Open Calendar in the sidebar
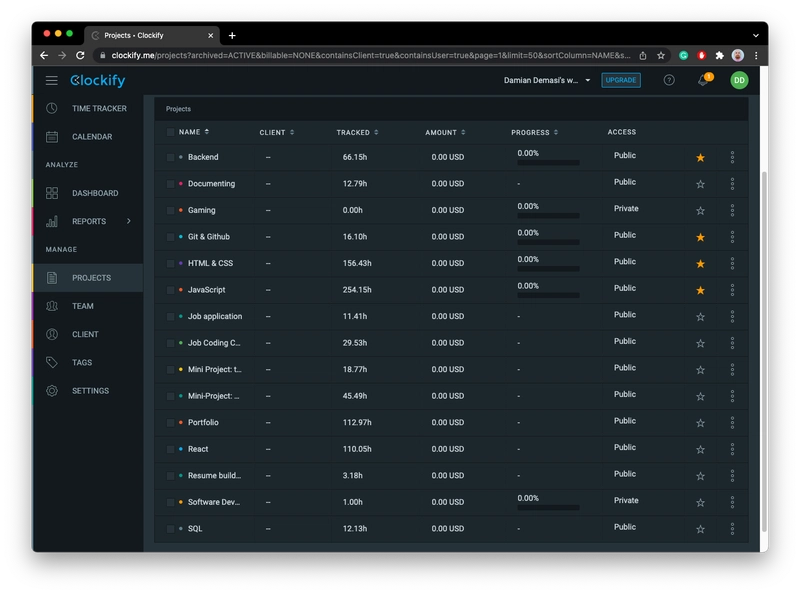The image size is (800, 594). pos(88,137)
